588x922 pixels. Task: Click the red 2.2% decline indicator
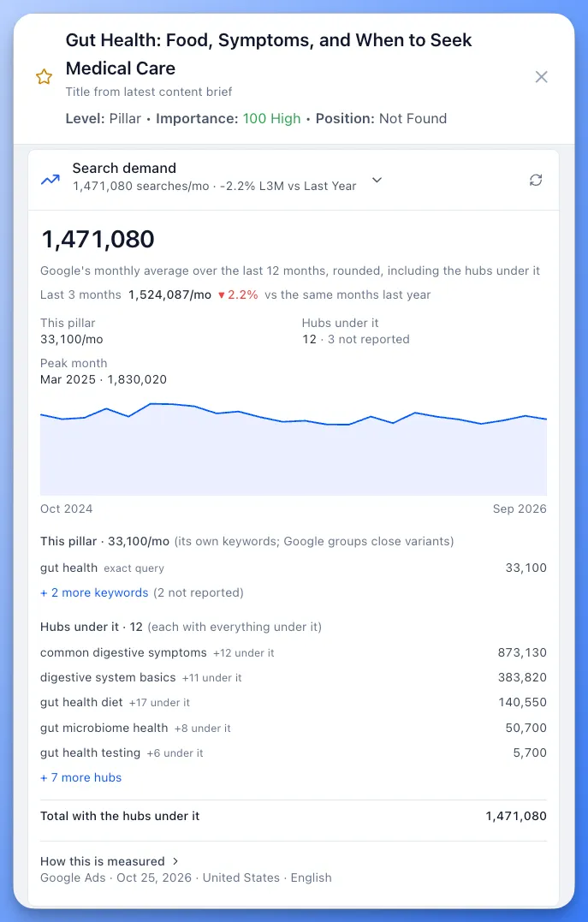pos(238,294)
